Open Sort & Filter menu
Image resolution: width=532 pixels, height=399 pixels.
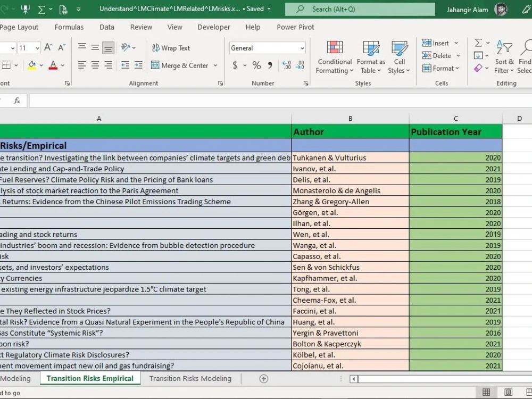tap(504, 57)
